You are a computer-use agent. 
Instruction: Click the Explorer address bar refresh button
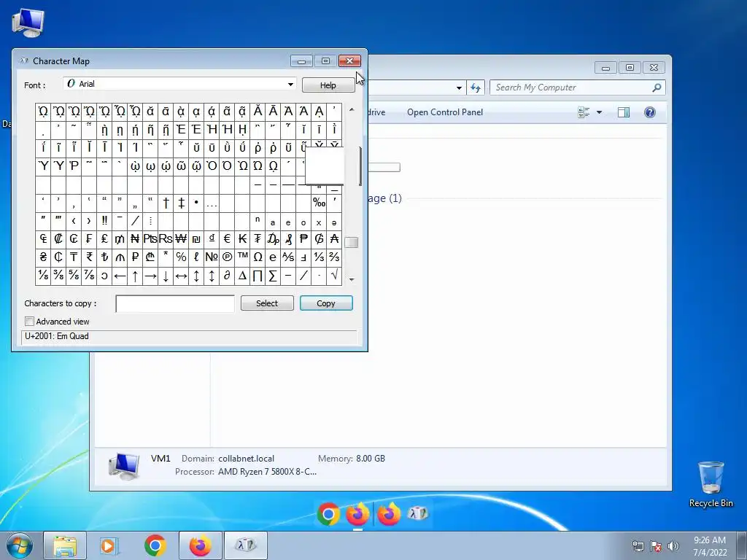click(x=476, y=87)
